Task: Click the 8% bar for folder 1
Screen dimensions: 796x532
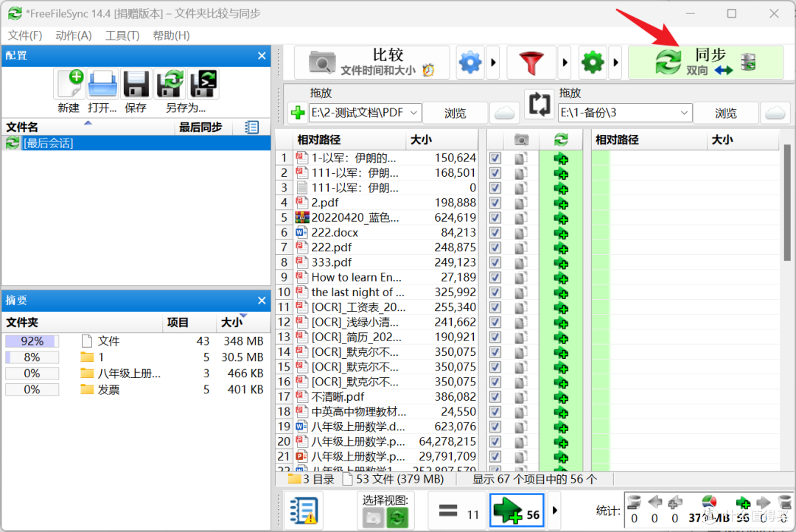Action: [32, 357]
